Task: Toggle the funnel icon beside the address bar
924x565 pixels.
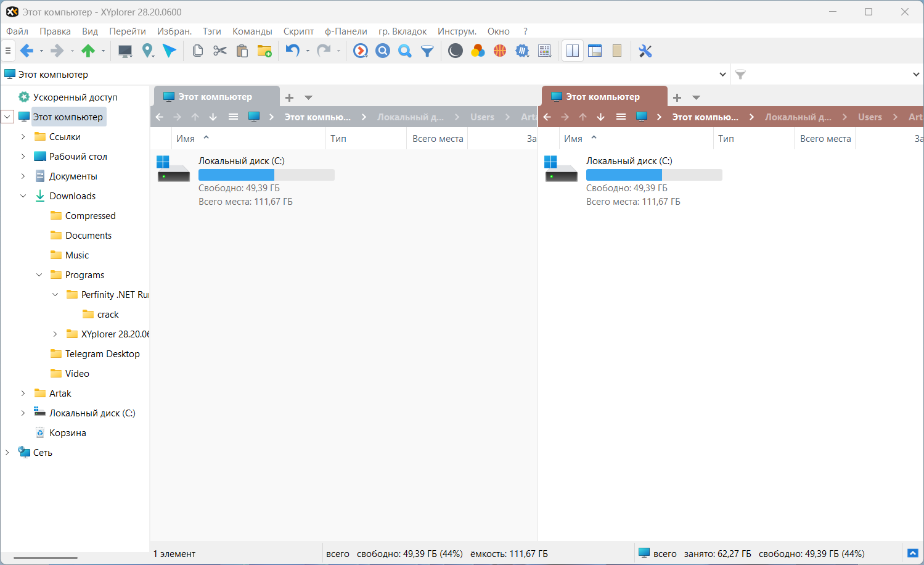Action: [x=740, y=75]
